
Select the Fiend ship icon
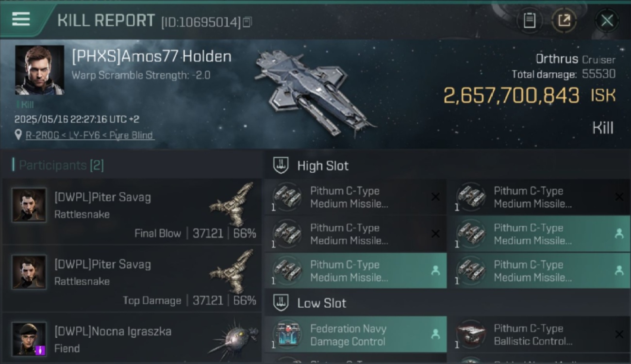coord(233,338)
